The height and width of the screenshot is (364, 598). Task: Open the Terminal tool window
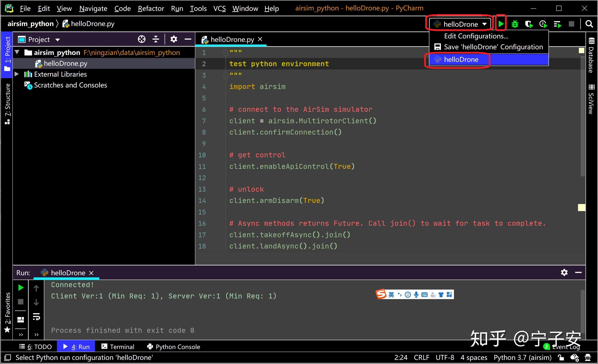(x=118, y=347)
